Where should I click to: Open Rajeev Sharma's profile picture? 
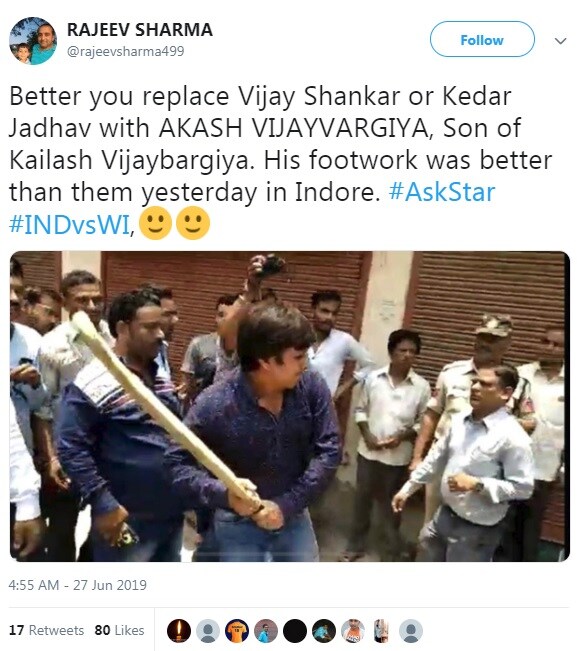click(x=33, y=41)
